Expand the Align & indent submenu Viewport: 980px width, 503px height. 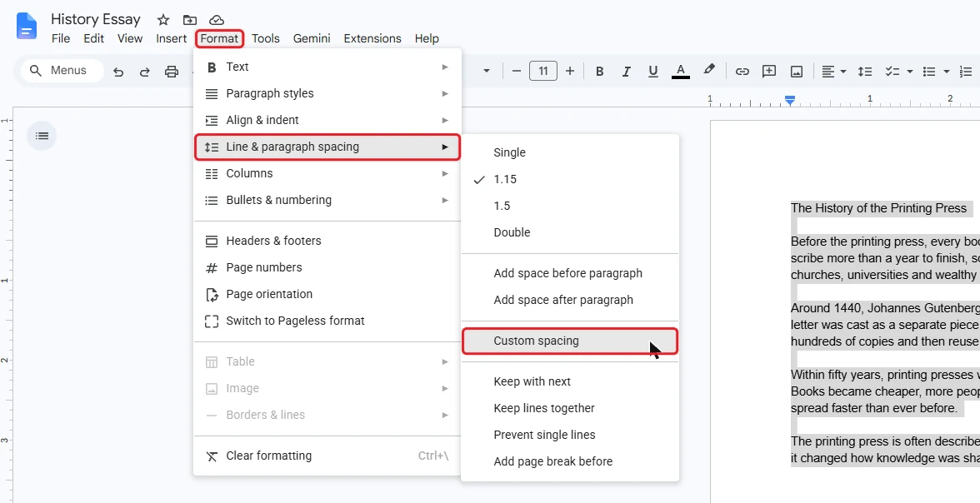327,120
